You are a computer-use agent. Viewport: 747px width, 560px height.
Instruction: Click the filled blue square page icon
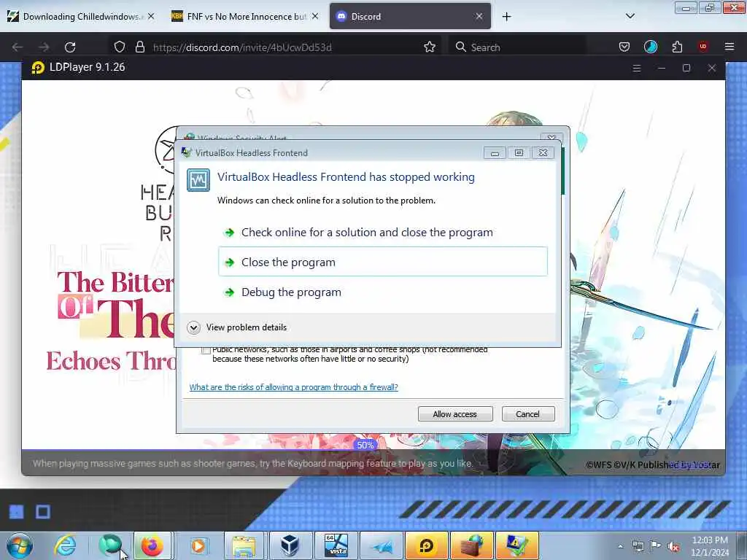tap(17, 512)
